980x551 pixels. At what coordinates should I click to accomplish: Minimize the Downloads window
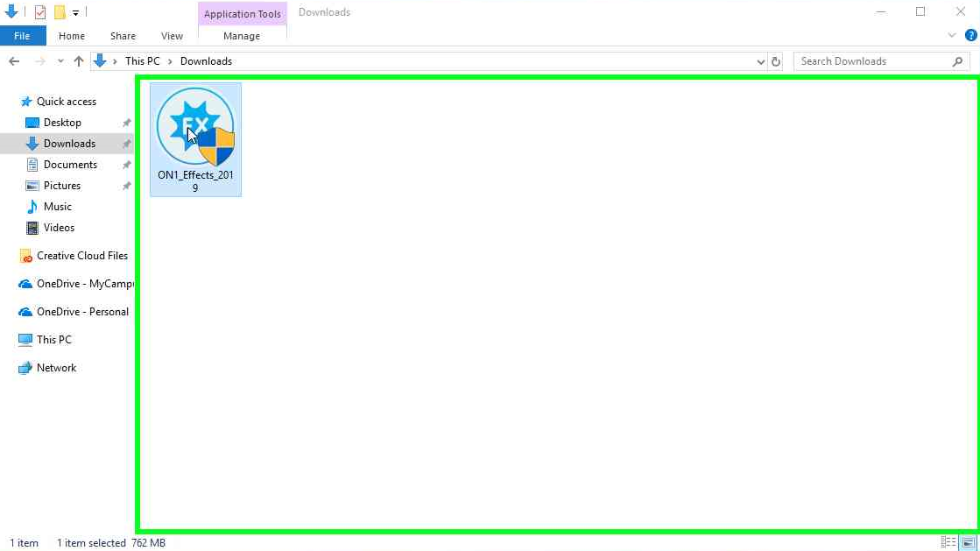(x=881, y=12)
